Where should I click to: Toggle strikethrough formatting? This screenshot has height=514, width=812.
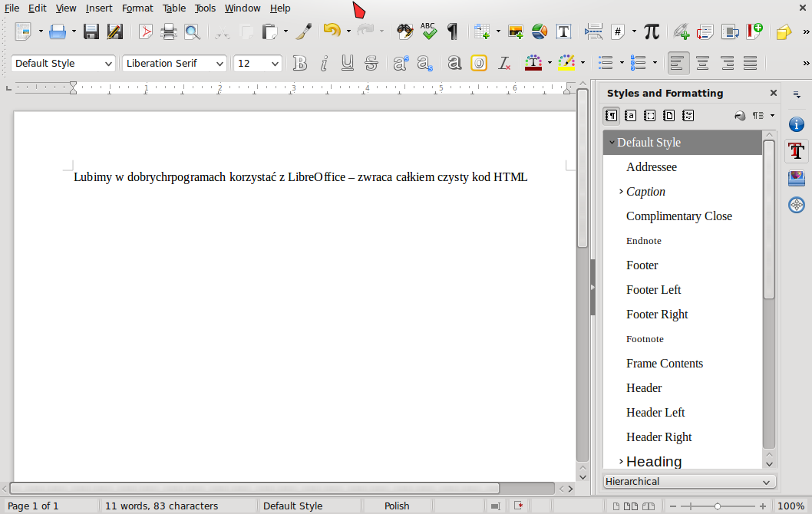pyautogui.click(x=371, y=63)
